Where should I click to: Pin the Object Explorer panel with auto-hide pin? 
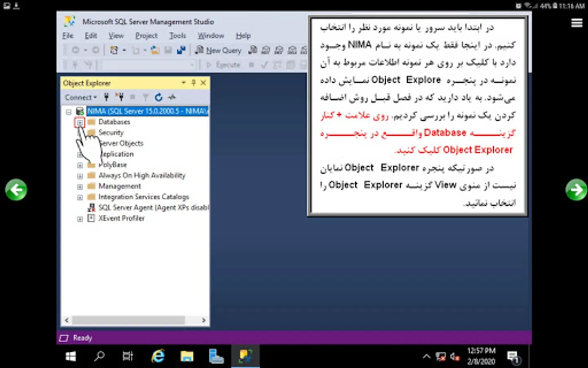point(194,83)
